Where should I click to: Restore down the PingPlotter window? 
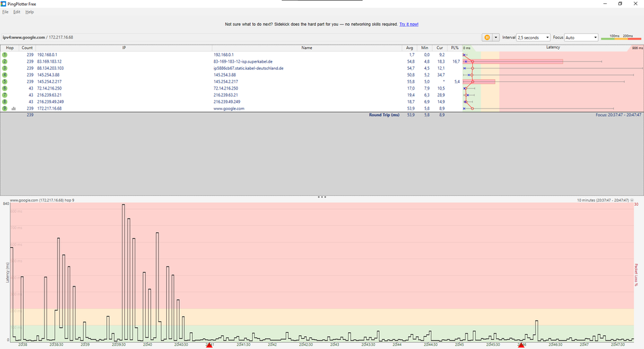[x=620, y=4]
